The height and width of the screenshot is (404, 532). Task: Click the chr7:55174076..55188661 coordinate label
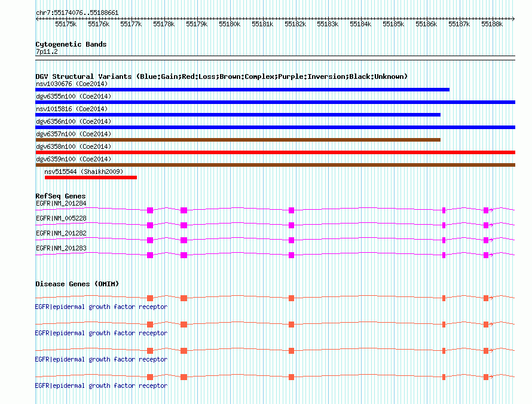click(77, 13)
